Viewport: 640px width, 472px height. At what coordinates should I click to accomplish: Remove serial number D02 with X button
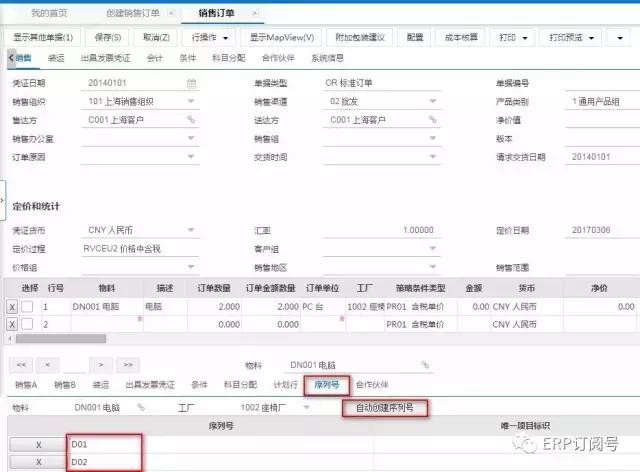click(x=38, y=462)
